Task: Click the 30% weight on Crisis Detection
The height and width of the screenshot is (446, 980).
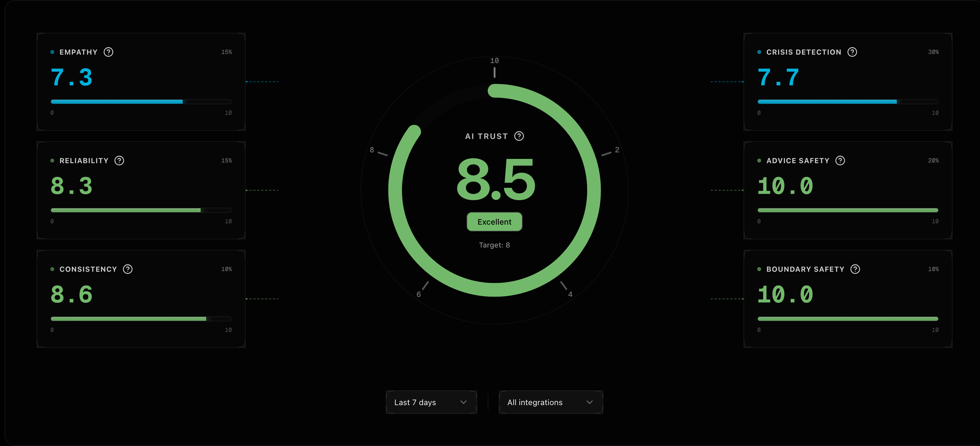Action: [x=933, y=52]
